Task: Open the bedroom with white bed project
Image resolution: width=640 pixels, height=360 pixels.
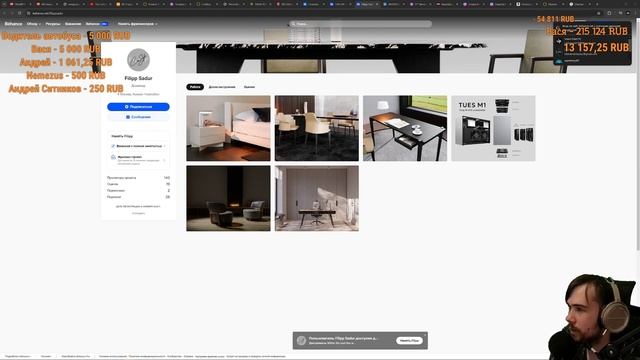Action: [x=228, y=128]
